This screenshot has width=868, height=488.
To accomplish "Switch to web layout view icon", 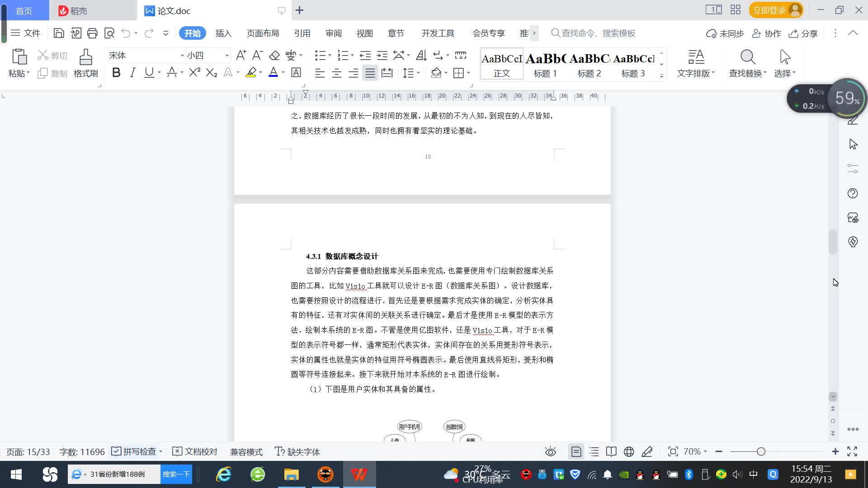I will pos(628,451).
